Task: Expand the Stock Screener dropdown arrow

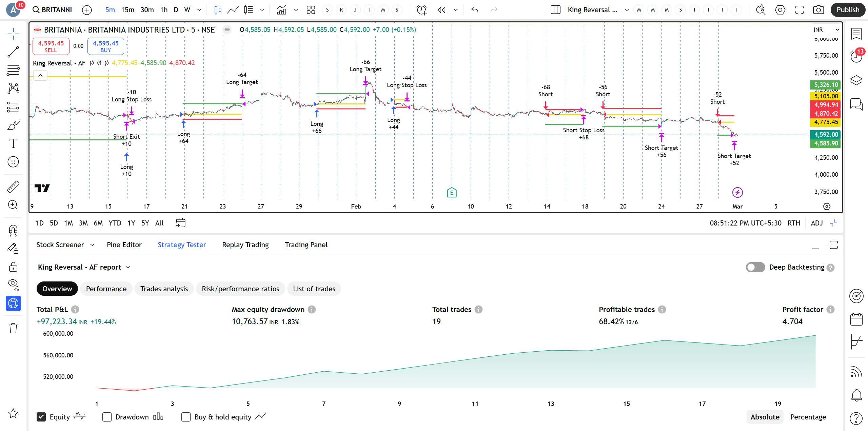Action: pos(92,245)
